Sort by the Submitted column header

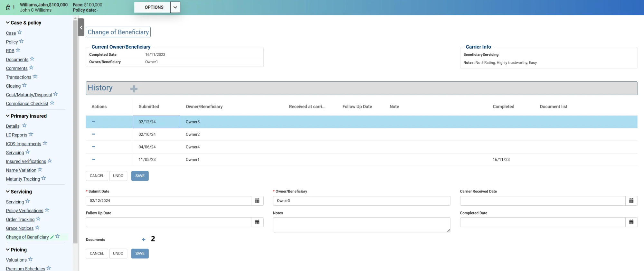(x=149, y=107)
